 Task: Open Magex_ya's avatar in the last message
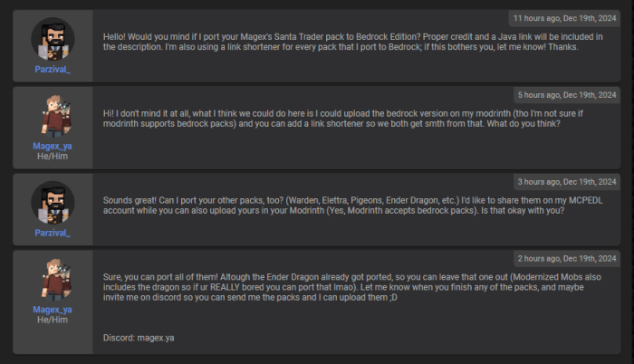(x=55, y=280)
